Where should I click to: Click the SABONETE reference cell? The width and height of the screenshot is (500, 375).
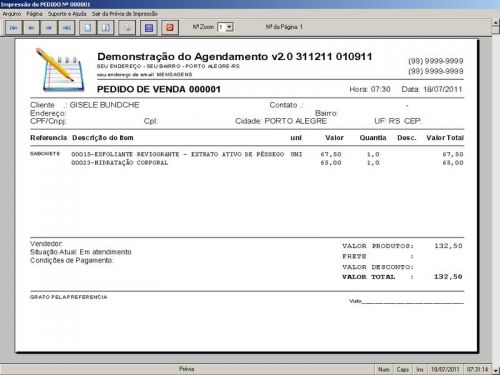[x=45, y=154]
